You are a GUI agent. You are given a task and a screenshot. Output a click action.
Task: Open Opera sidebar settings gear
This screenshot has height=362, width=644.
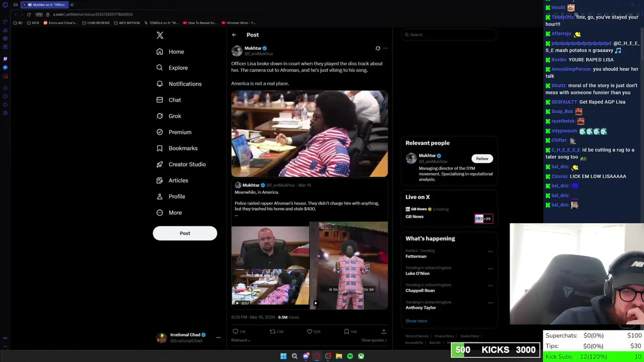point(5,113)
